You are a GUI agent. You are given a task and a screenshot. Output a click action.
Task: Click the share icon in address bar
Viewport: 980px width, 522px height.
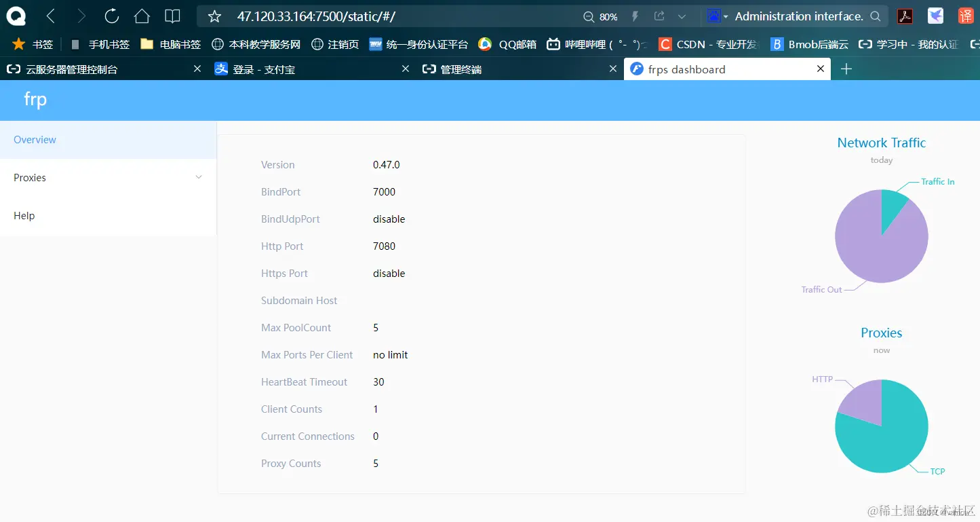[x=659, y=16]
